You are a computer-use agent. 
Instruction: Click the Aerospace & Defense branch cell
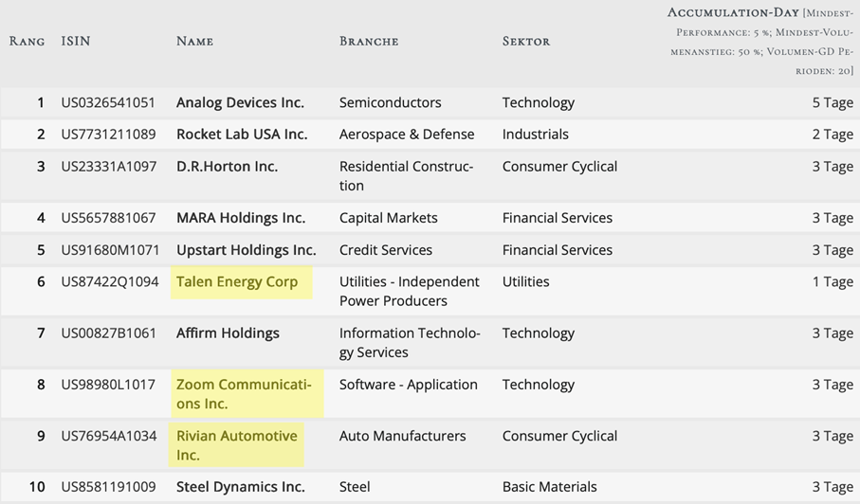(407, 135)
